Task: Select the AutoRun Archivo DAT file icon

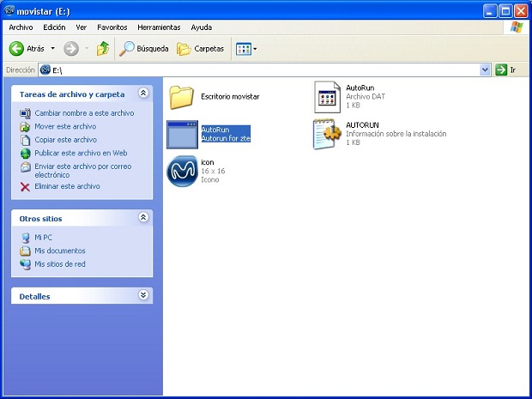Action: (x=327, y=97)
